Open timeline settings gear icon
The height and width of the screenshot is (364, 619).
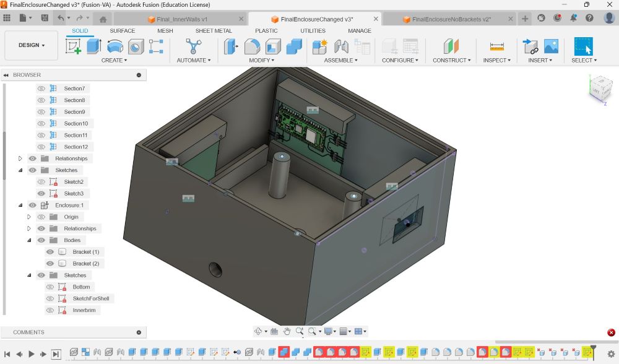pos(611,354)
